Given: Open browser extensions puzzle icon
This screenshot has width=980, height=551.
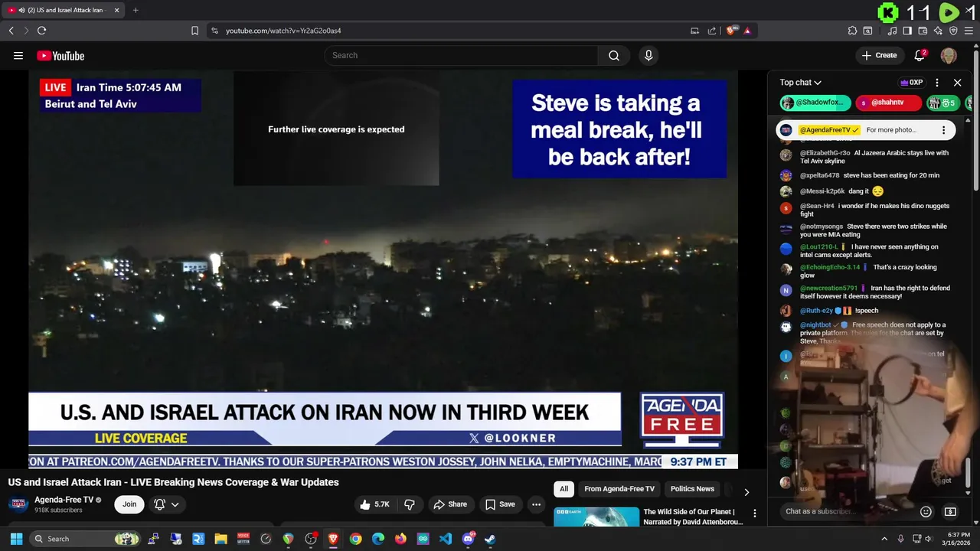Looking at the screenshot, I should coord(852,31).
